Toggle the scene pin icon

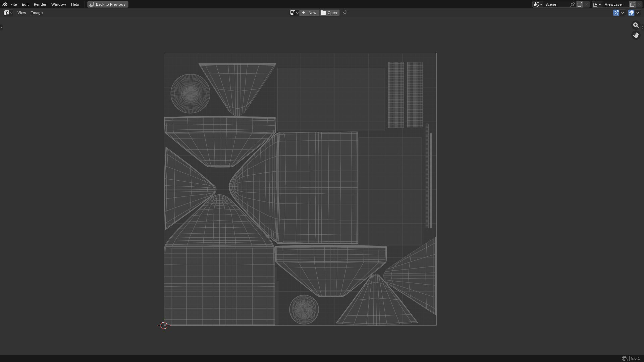[x=573, y=4]
